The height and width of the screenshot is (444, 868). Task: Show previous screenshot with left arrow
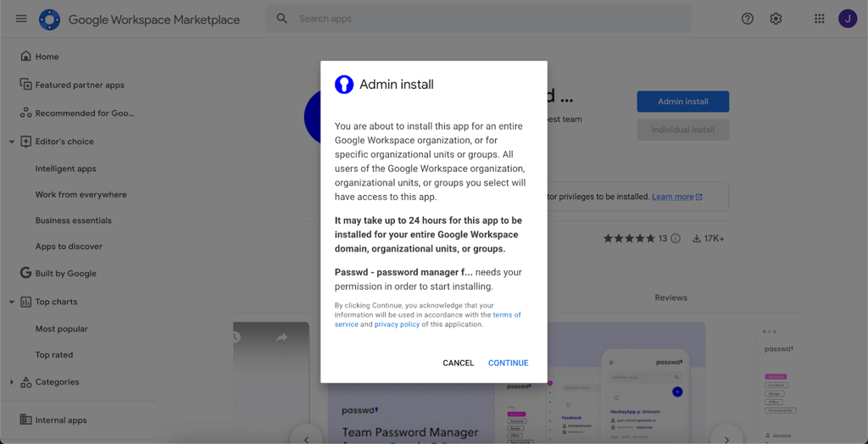306,440
